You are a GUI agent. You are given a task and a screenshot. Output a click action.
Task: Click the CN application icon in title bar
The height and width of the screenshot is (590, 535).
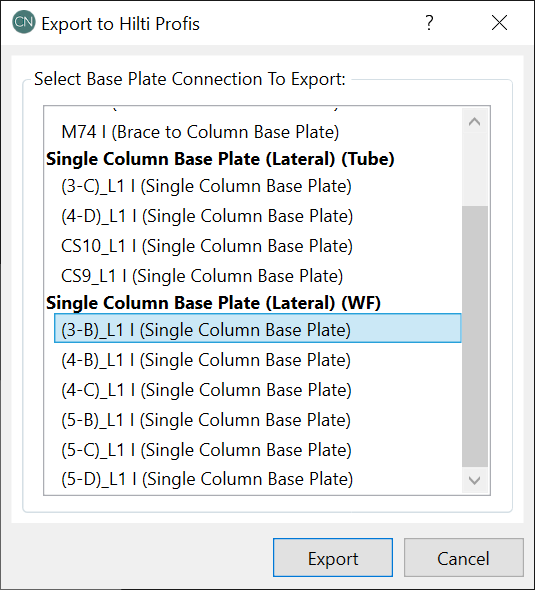click(x=24, y=22)
